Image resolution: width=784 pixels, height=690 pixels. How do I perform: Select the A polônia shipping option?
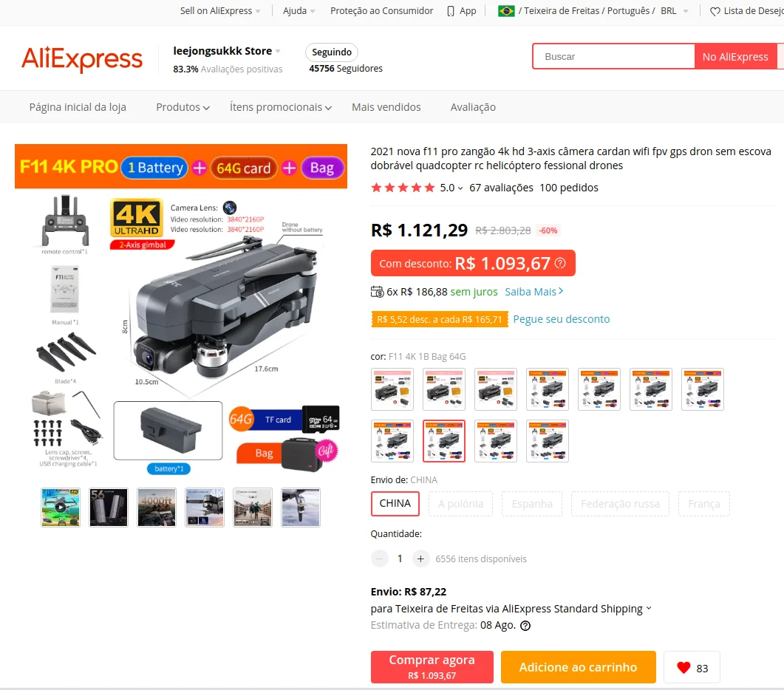pyautogui.click(x=460, y=504)
